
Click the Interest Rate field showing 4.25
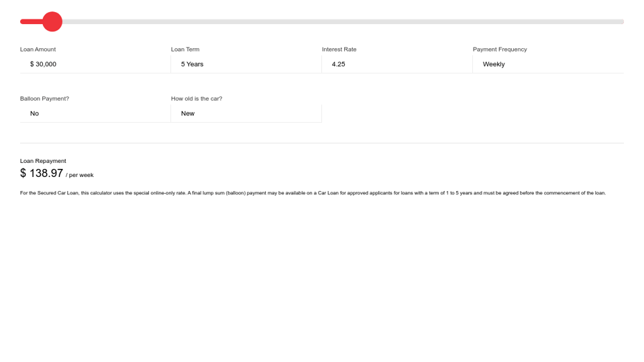[396, 64]
